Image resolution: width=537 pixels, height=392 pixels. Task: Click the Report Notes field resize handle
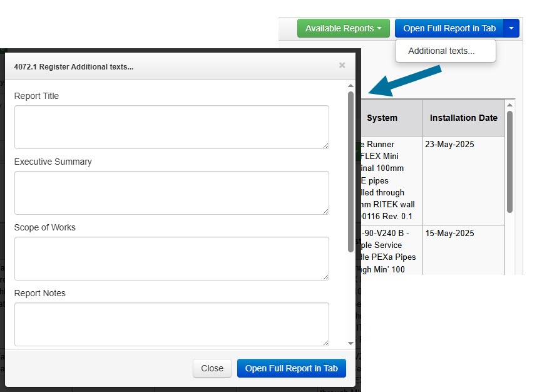[325, 343]
